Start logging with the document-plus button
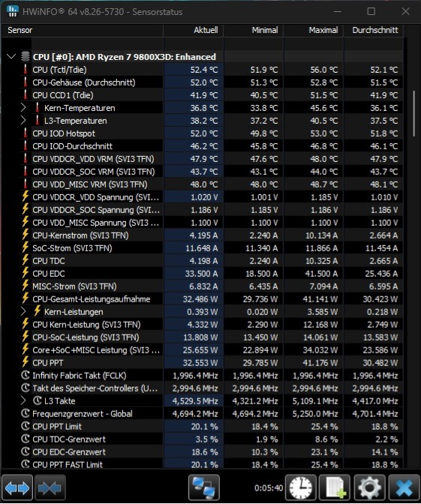Screen dimensions: 421x504 pos(335,488)
